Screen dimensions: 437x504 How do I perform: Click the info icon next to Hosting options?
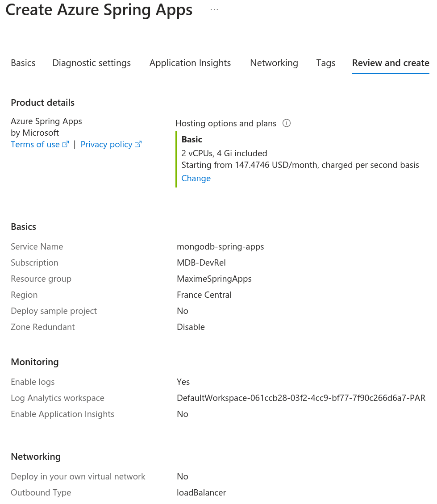point(287,123)
